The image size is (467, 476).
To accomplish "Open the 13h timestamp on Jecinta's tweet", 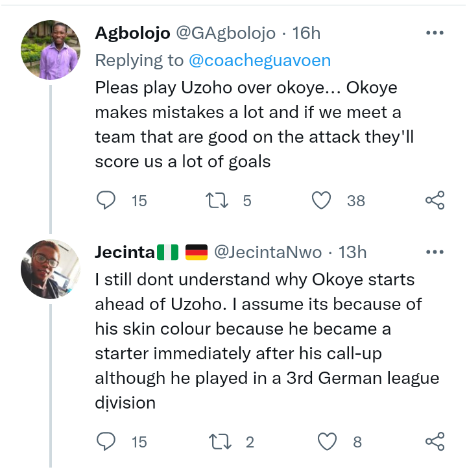I will [352, 252].
